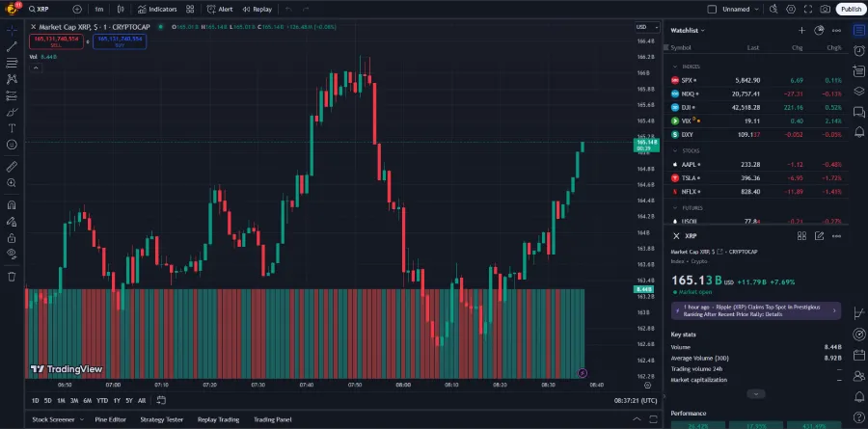Open chart settings hexagon icon
The image size is (868, 429).
tap(791, 9)
